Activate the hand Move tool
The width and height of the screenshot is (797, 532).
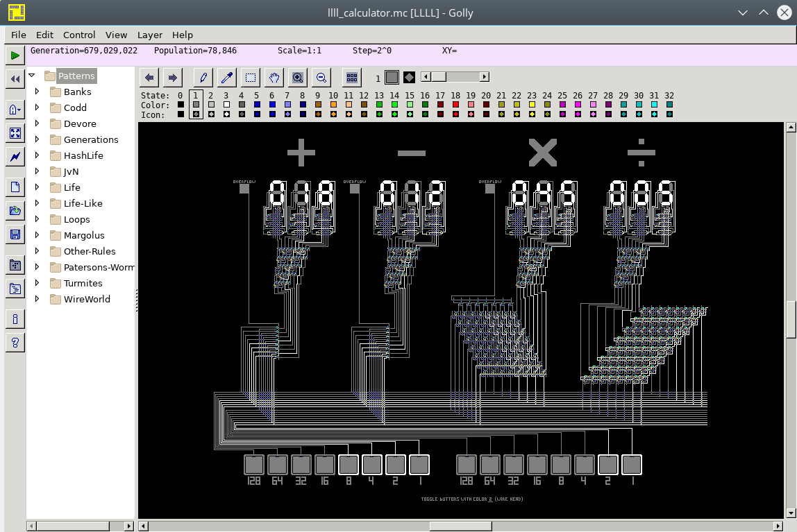tap(274, 78)
